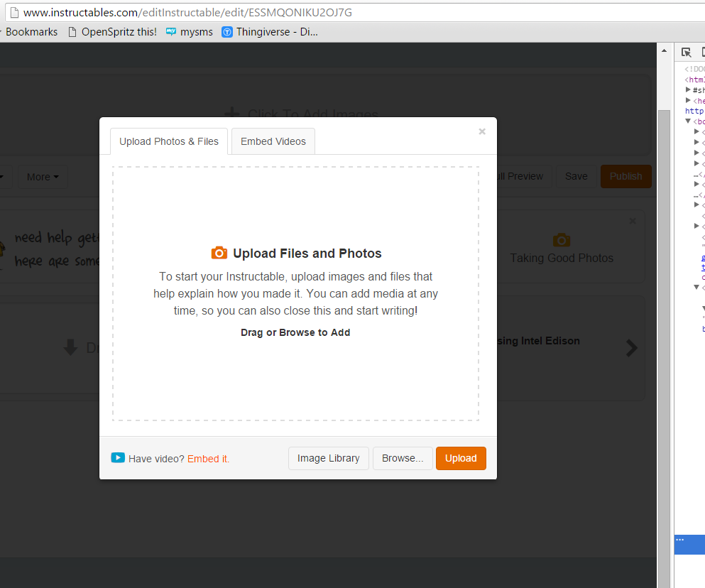Viewport: 705px width, 588px height.
Task: Open the Taking Good Photos help link
Action: click(562, 258)
